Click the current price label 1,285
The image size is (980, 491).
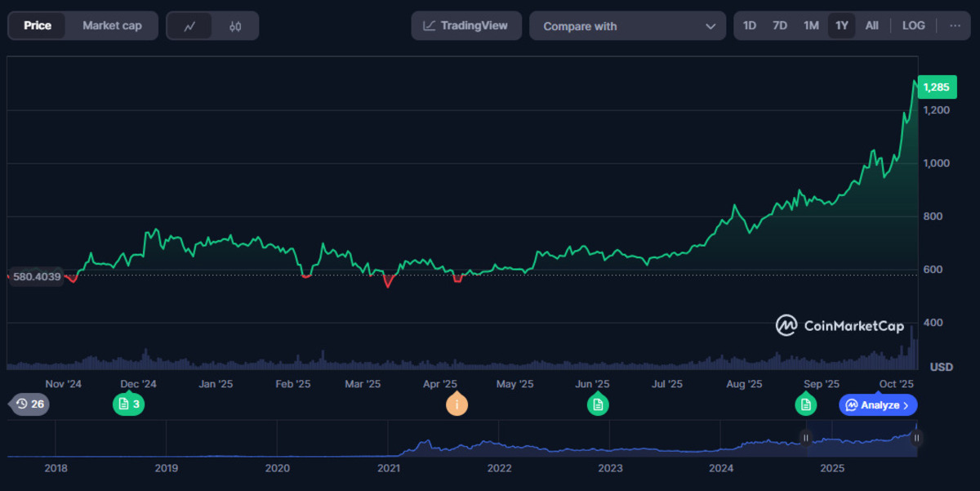[x=936, y=87]
